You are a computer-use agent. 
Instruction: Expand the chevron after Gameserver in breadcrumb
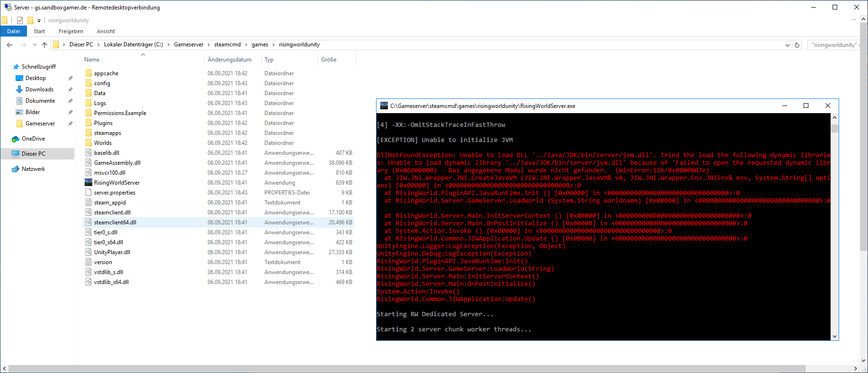[209, 44]
